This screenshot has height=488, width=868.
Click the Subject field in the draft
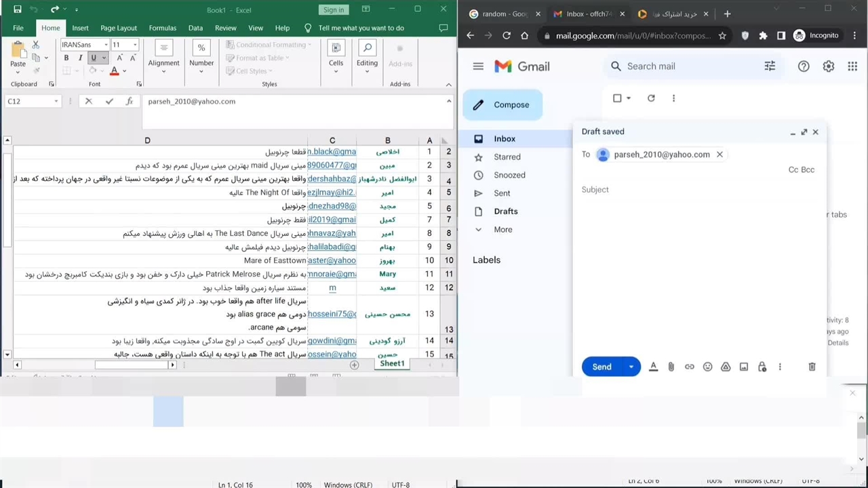click(x=698, y=190)
